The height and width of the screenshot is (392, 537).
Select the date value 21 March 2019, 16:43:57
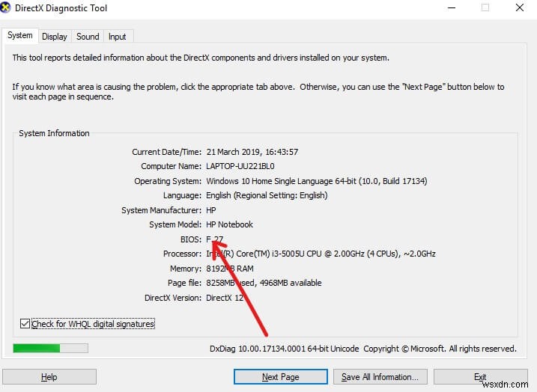(x=252, y=152)
